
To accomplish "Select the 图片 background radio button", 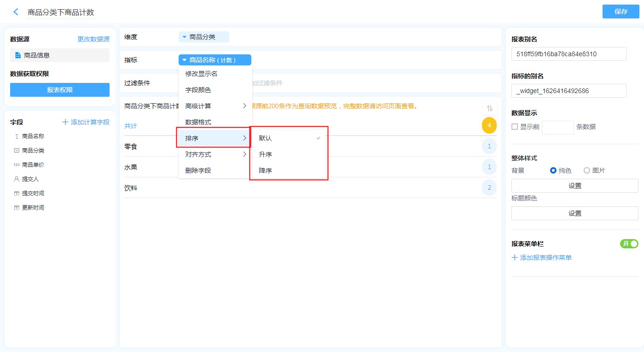I will click(x=586, y=170).
